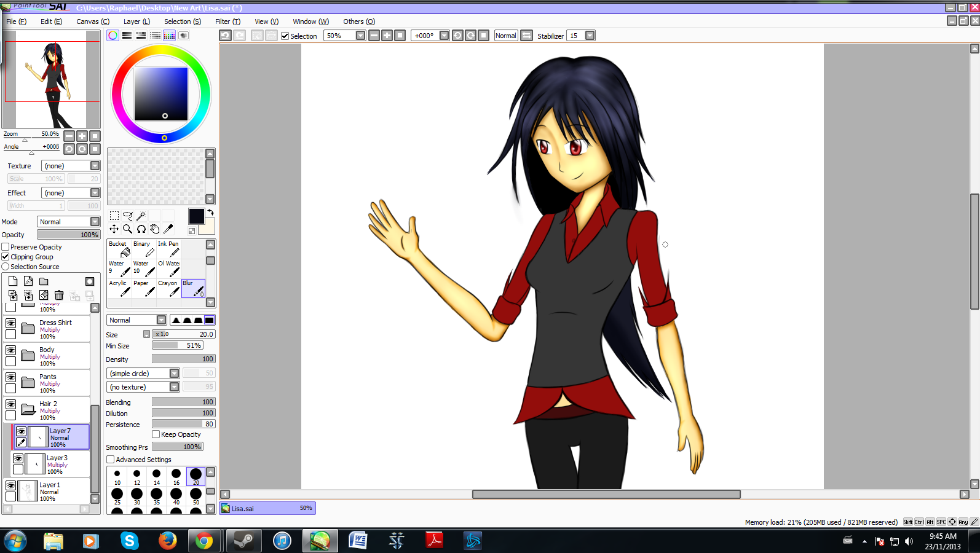Click the Undo arrow in toolbar
Viewport: 980px width, 553px height.
[x=226, y=36]
